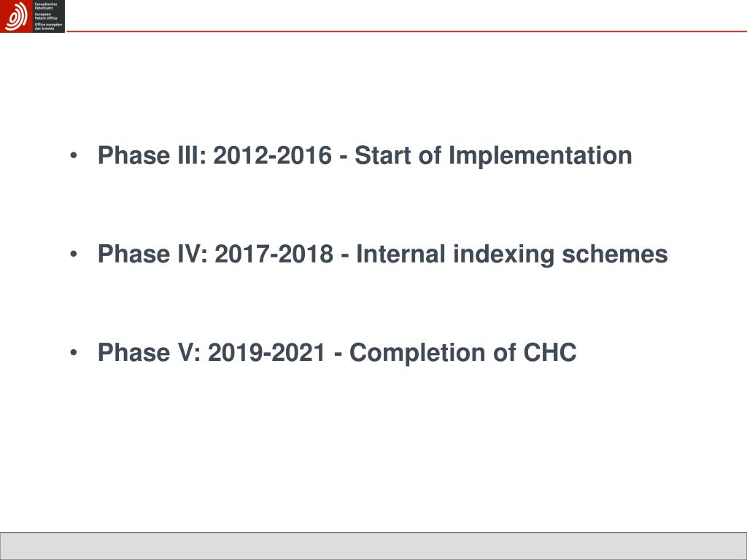The height and width of the screenshot is (560, 747).
Task: Click the words "Phase V:"
Action: (150, 352)
